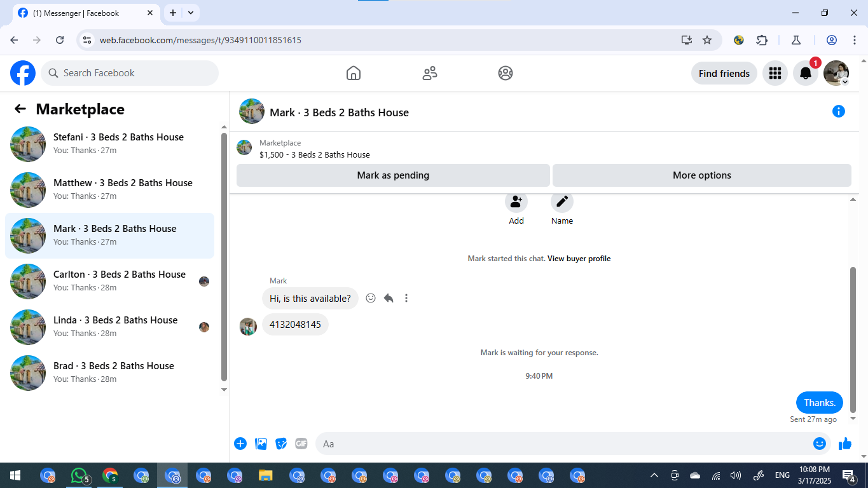This screenshot has height=488, width=868.
Task: Open more actions plus icon in composer
Action: (240, 444)
